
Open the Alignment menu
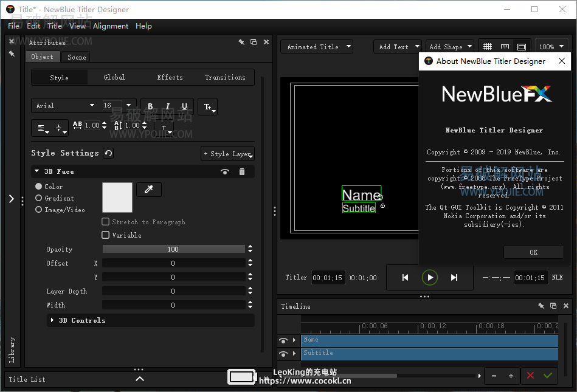[111, 26]
